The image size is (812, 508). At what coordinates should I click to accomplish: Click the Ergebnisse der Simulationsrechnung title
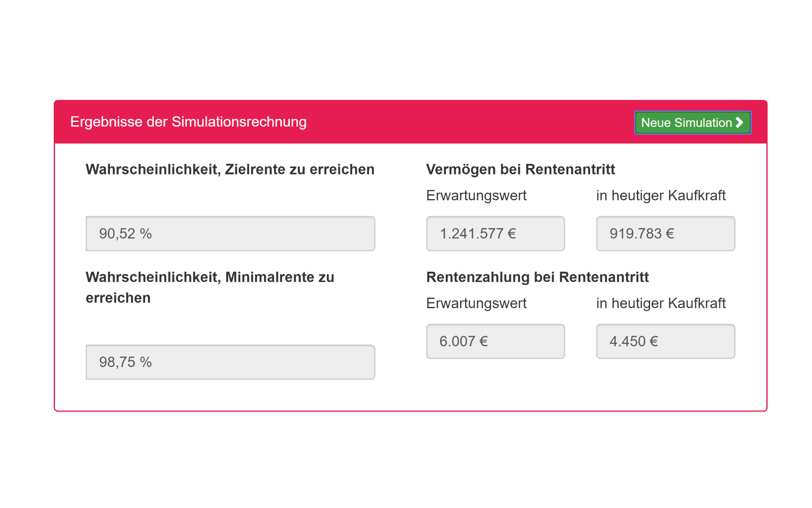(x=188, y=122)
